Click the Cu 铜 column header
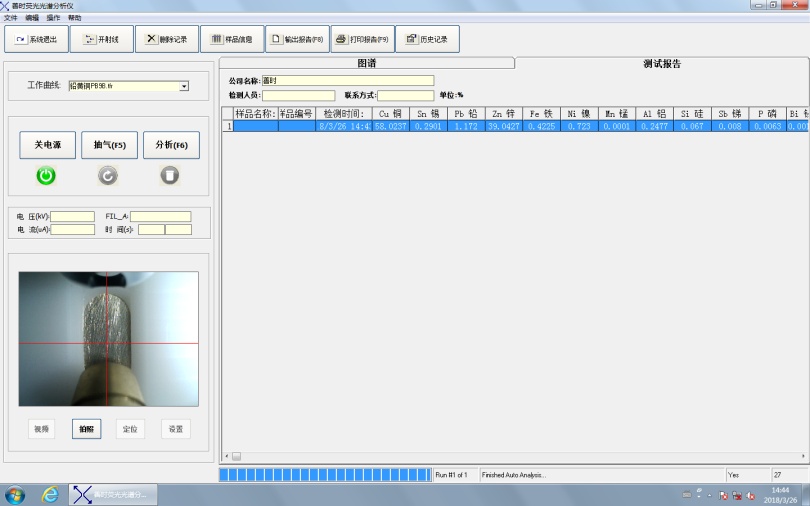 tap(391, 114)
